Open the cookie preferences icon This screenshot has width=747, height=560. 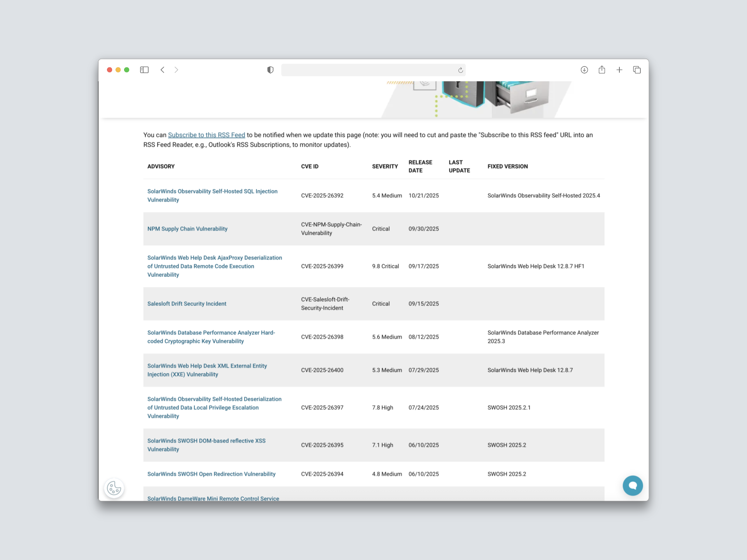tap(114, 488)
